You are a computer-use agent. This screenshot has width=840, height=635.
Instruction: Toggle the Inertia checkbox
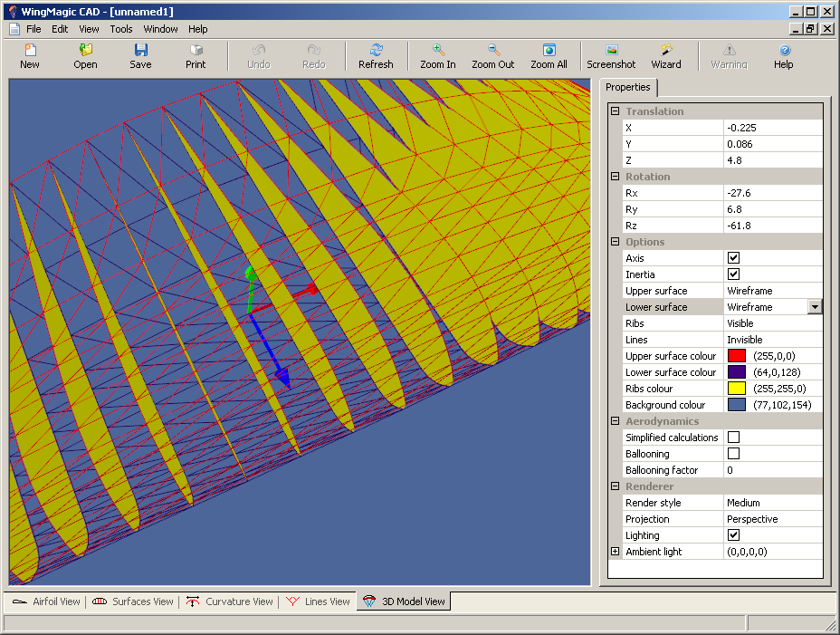[733, 274]
